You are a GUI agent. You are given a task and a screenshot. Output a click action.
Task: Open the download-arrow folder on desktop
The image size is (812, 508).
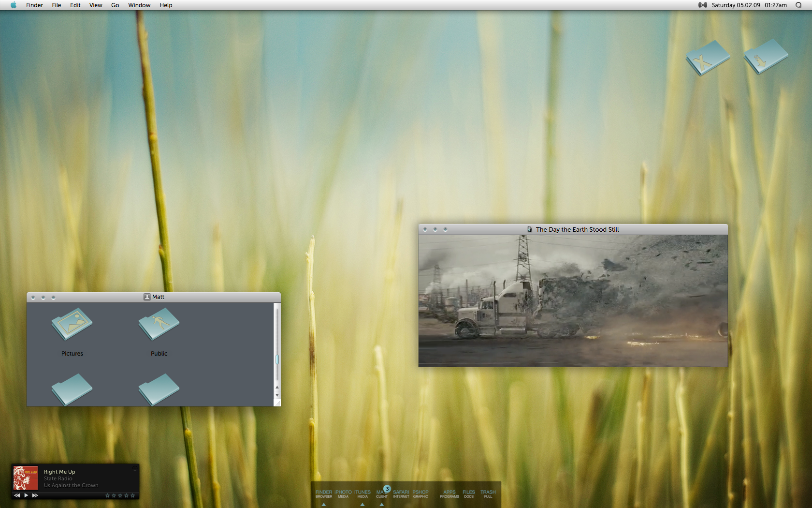click(766, 57)
